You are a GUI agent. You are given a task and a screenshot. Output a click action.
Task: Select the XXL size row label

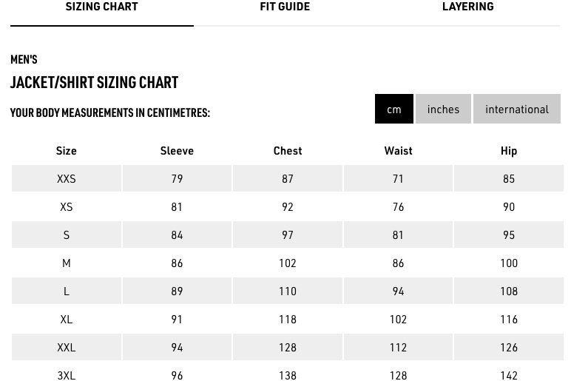67,347
